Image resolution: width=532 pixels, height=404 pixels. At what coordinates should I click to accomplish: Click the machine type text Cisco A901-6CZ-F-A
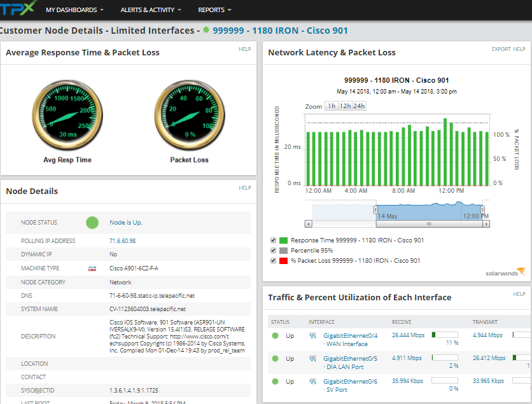(134, 268)
